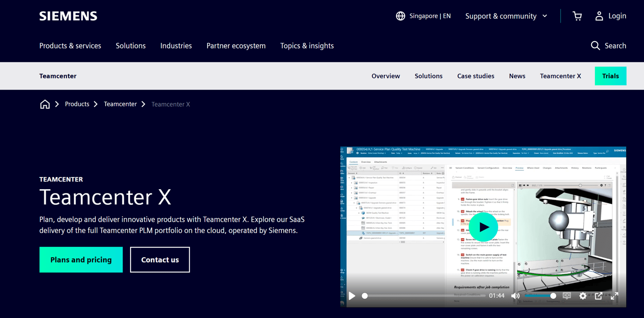Viewport: 644px width, 318px height.
Task: Click Plans and pricing button
Action: point(81,259)
